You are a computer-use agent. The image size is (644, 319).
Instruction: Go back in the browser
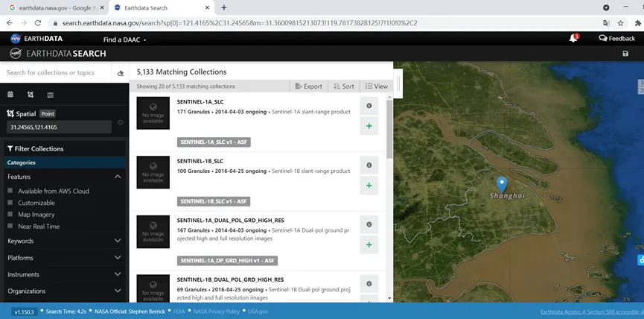pos(10,23)
